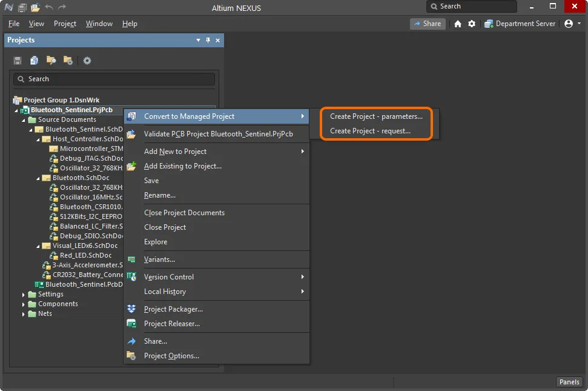The height and width of the screenshot is (391, 588).
Task: Open the Add New to Project submenu
Action: 216,152
